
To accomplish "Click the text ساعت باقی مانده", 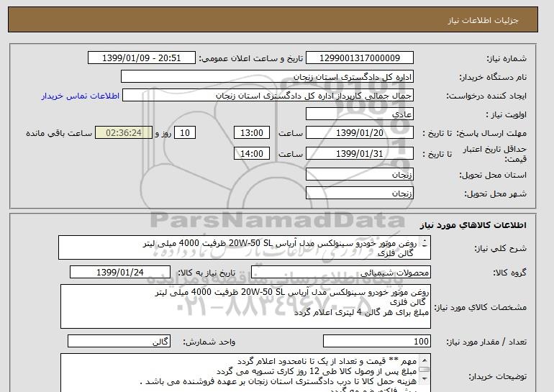I will coord(59,133).
